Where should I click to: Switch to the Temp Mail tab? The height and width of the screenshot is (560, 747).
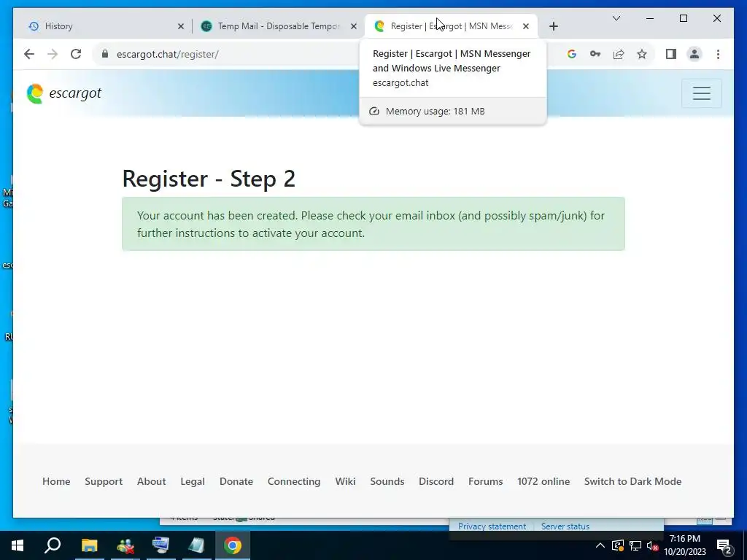[x=279, y=26]
